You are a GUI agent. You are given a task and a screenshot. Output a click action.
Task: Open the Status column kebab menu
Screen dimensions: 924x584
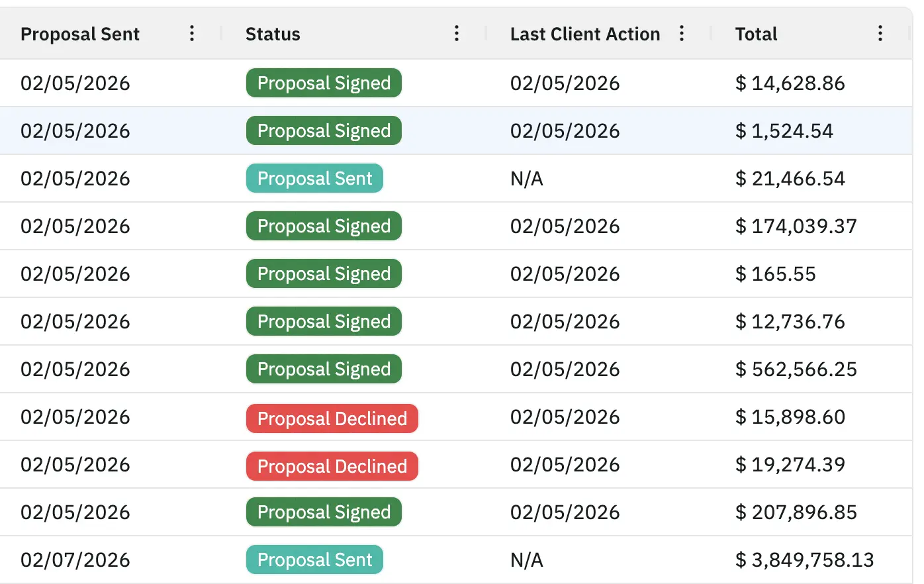457,33
